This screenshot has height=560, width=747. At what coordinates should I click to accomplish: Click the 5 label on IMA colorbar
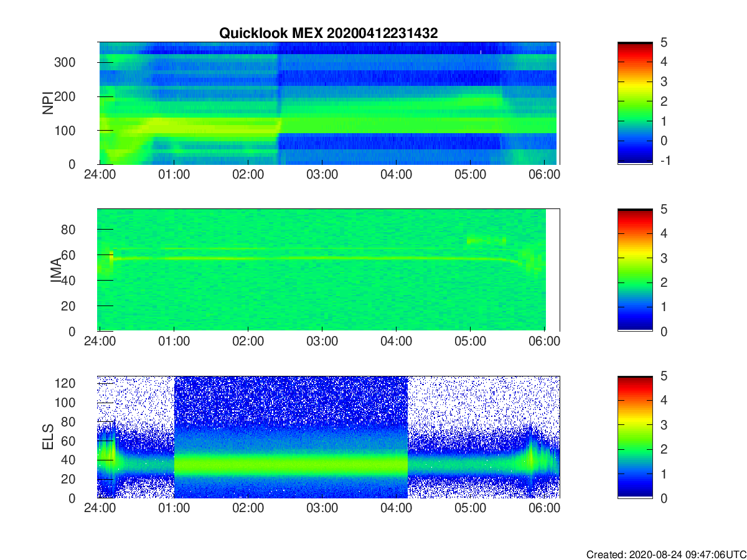pyautogui.click(x=664, y=209)
